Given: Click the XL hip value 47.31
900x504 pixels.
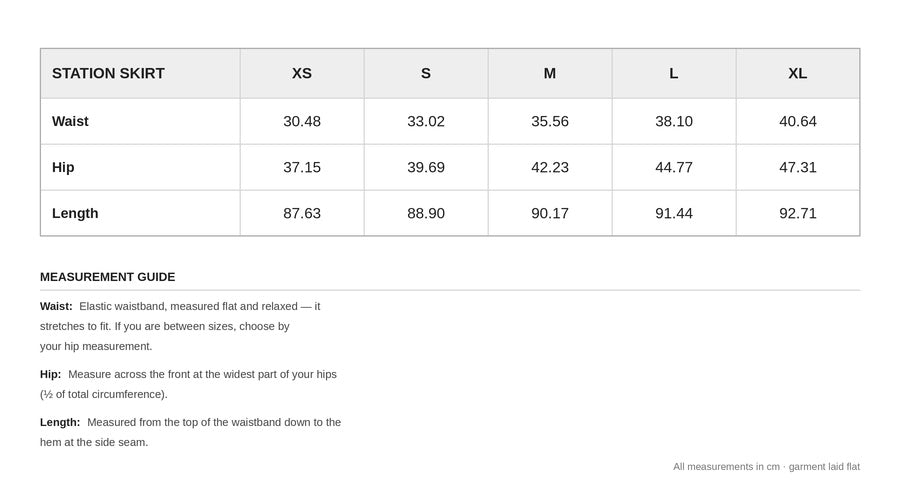Looking at the screenshot, I should (x=798, y=167).
